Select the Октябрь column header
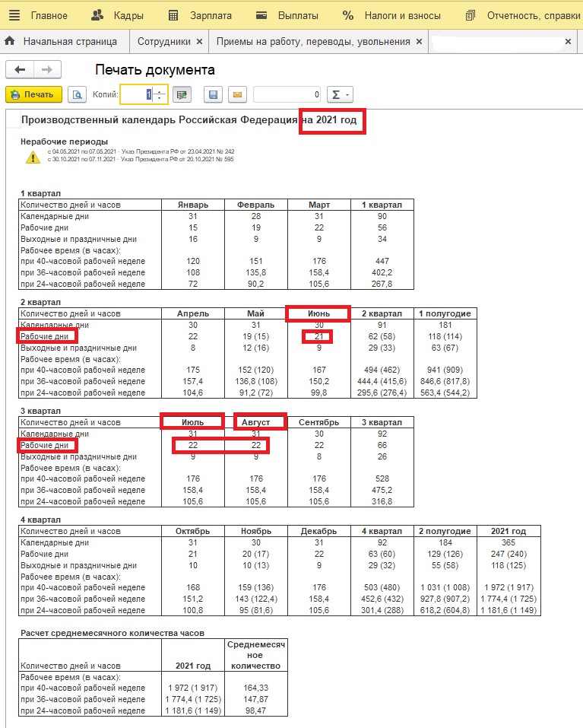583x728 pixels. pos(193,531)
